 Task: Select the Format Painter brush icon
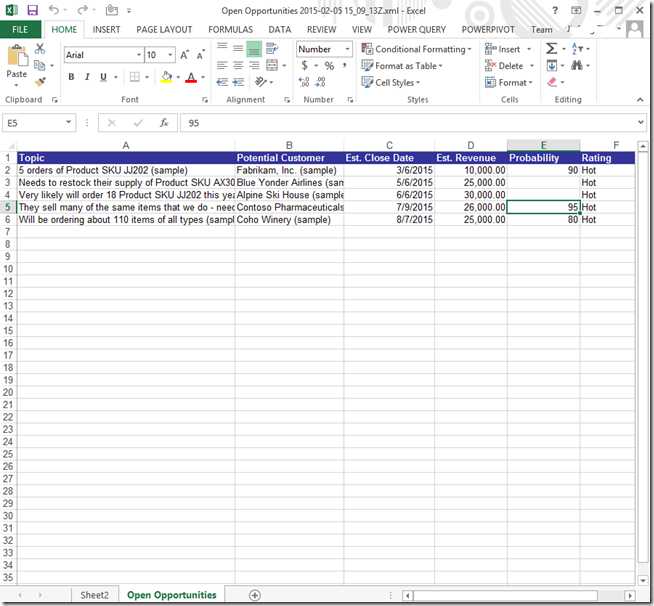[40, 82]
